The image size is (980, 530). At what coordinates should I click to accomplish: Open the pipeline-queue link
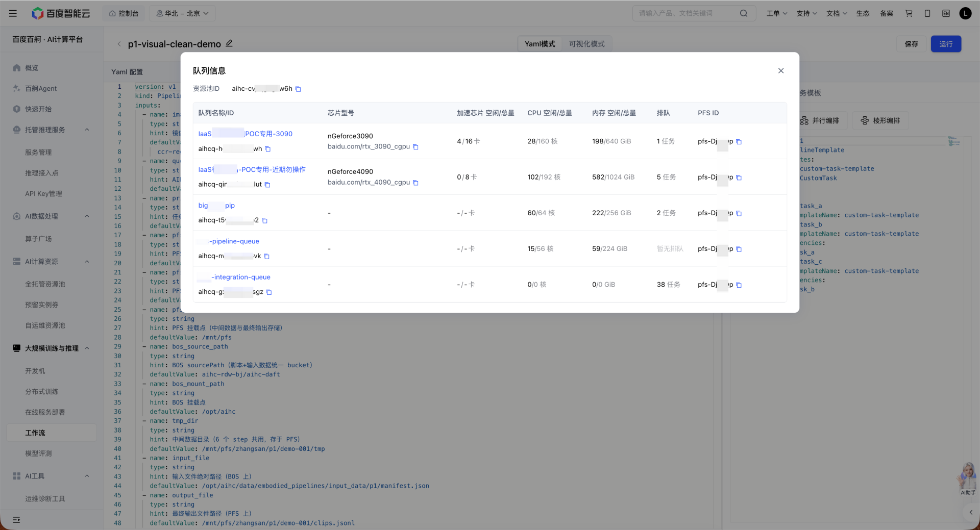229,241
